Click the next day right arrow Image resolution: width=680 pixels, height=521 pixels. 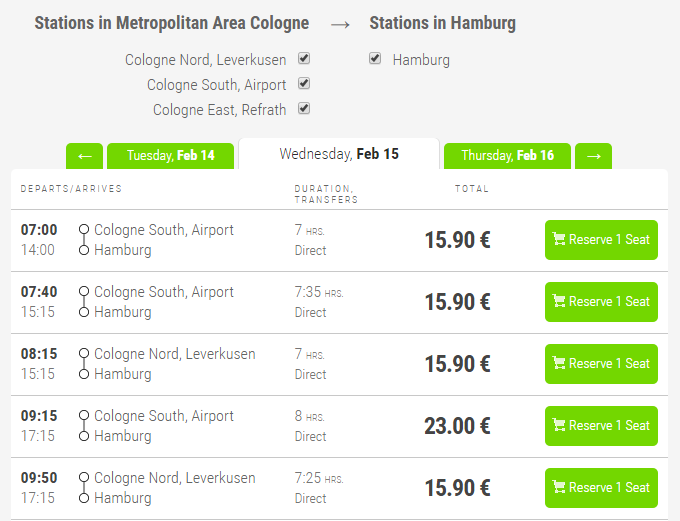[593, 156]
